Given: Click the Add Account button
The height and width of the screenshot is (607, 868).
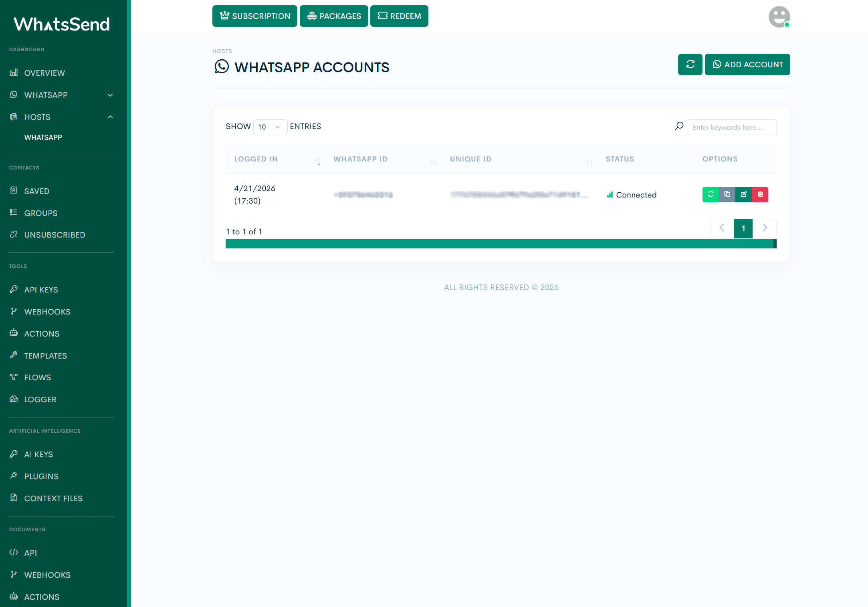Looking at the screenshot, I should coord(747,65).
